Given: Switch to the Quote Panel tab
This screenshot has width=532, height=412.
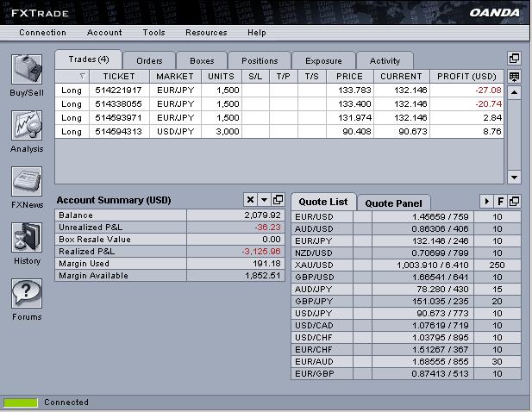Looking at the screenshot, I should pos(393,203).
